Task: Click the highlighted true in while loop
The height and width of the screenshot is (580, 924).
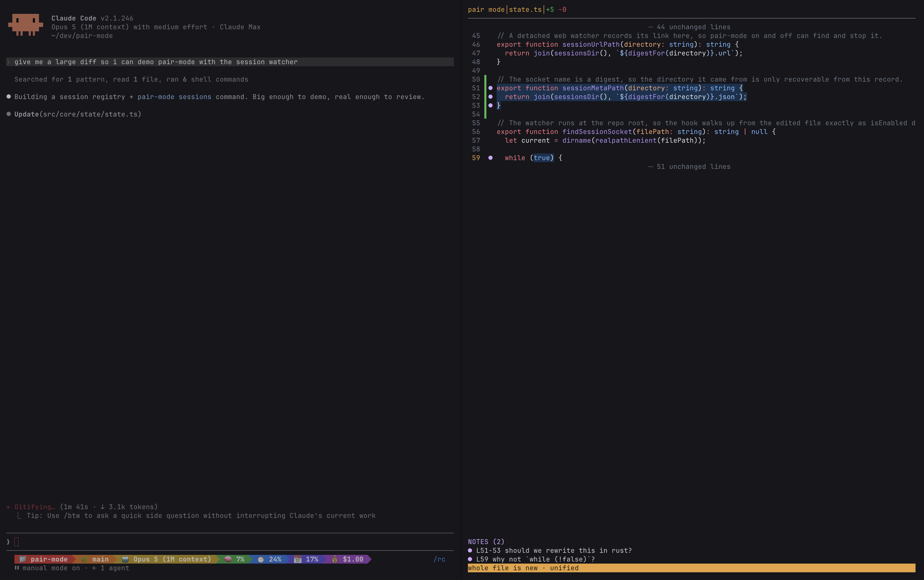Action: point(542,158)
